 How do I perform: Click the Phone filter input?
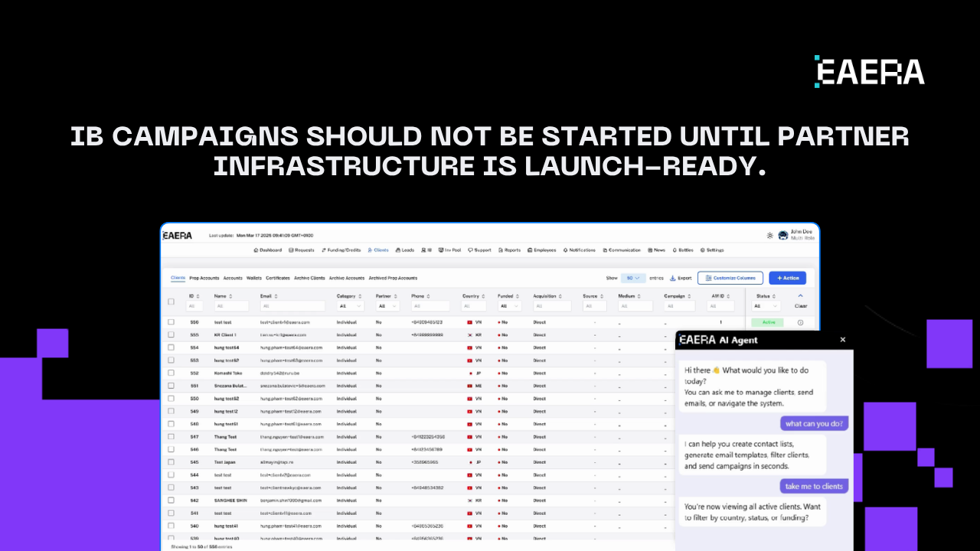point(430,306)
